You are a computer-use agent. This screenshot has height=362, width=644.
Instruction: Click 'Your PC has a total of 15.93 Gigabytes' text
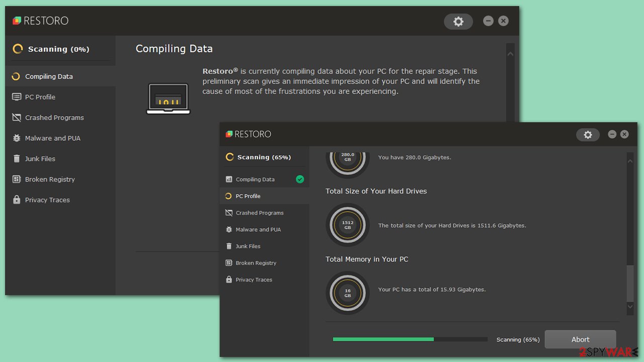[432, 290]
